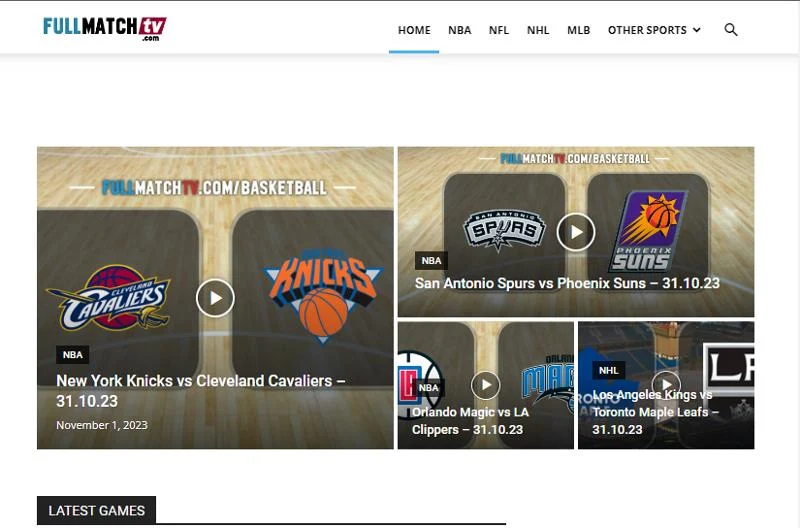
Task: Go to the Home menu item
Action: tap(414, 30)
